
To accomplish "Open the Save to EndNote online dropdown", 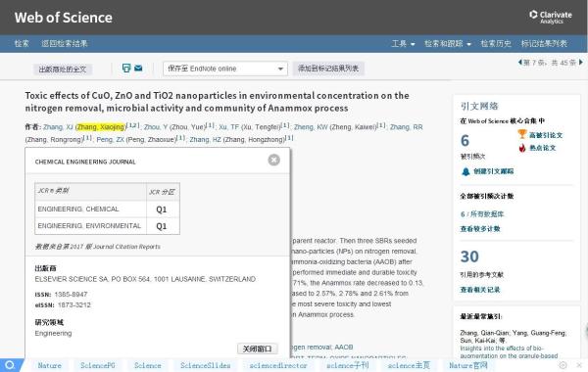I will [x=225, y=69].
